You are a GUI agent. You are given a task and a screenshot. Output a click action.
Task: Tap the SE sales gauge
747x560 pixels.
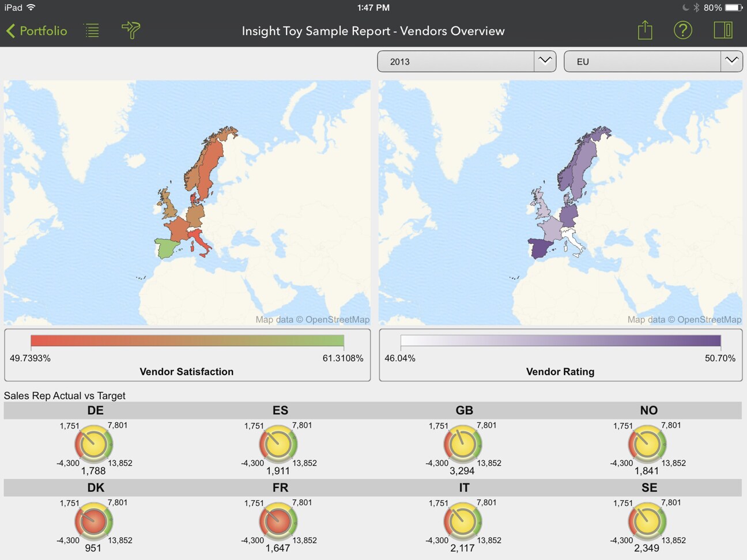pyautogui.click(x=647, y=522)
